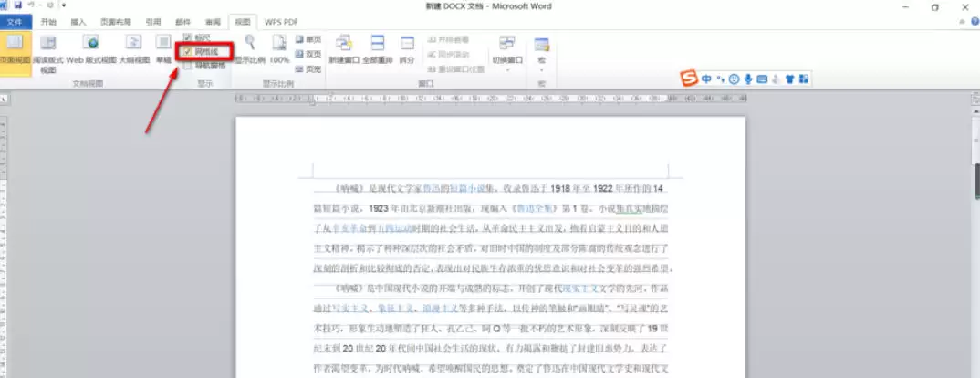The image size is (980, 378).
Task: Open the References (引用) tab
Action: pos(153,22)
